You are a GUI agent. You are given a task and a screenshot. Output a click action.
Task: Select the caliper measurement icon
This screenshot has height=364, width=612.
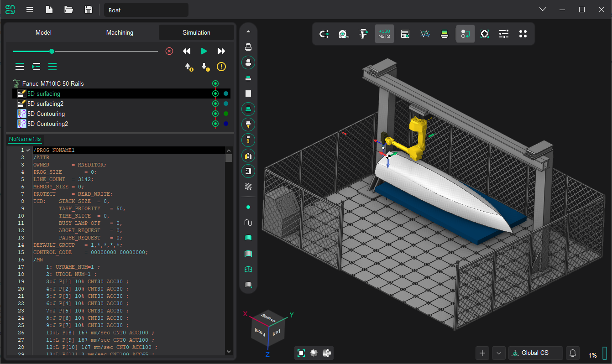(x=363, y=34)
